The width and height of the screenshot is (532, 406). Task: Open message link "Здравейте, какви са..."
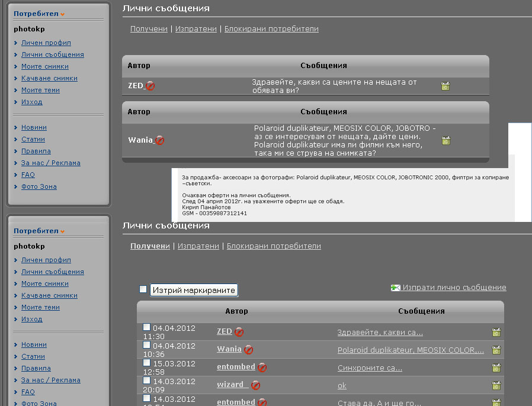point(380,332)
